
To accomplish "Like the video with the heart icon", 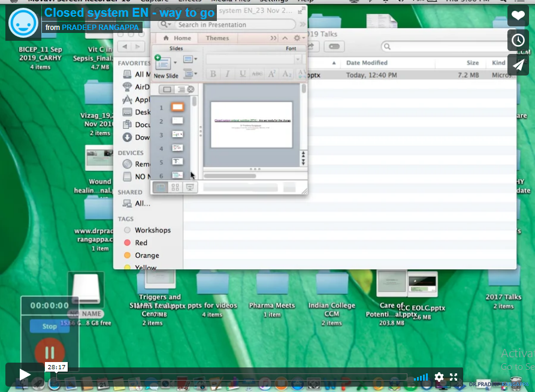I will pyautogui.click(x=518, y=16).
